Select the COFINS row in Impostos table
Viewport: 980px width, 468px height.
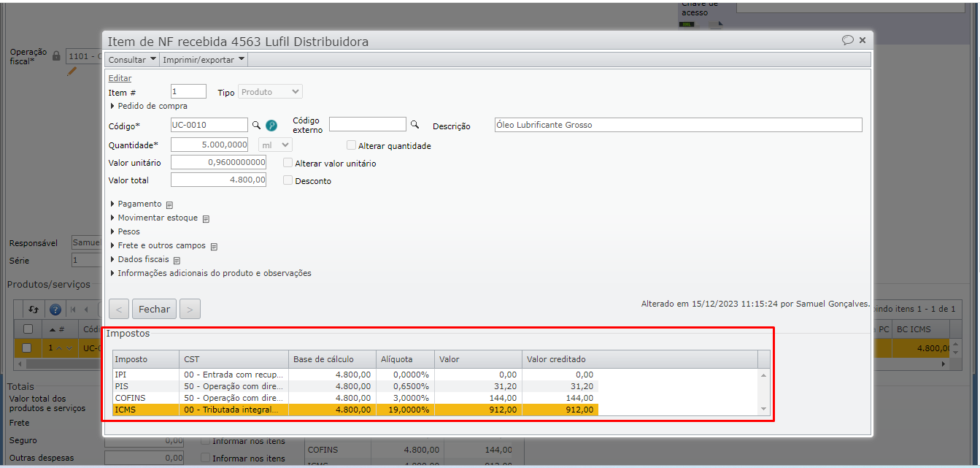click(x=355, y=398)
